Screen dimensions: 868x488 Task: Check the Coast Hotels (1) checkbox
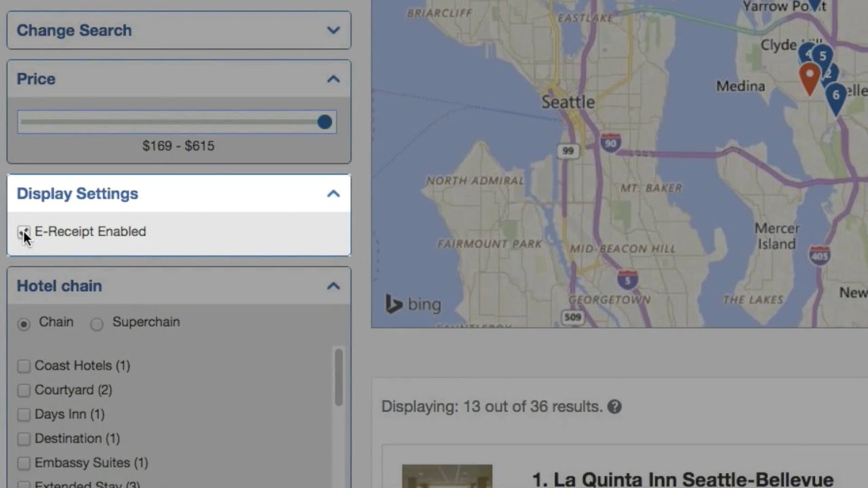pyautogui.click(x=24, y=366)
